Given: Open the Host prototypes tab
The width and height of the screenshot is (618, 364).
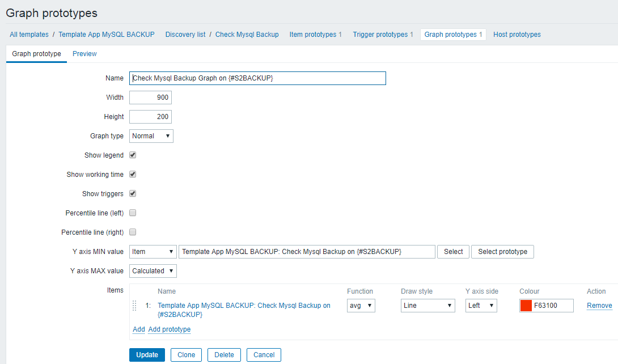Looking at the screenshot, I should coord(517,35).
